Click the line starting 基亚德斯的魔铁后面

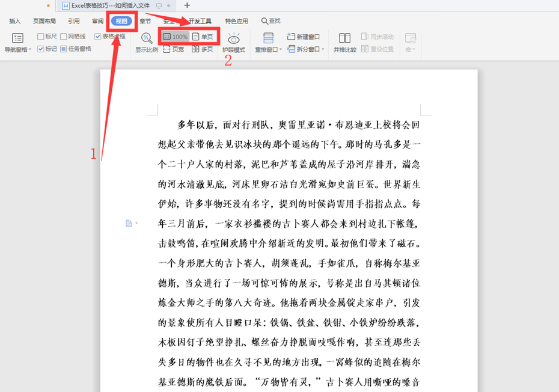[289, 382]
